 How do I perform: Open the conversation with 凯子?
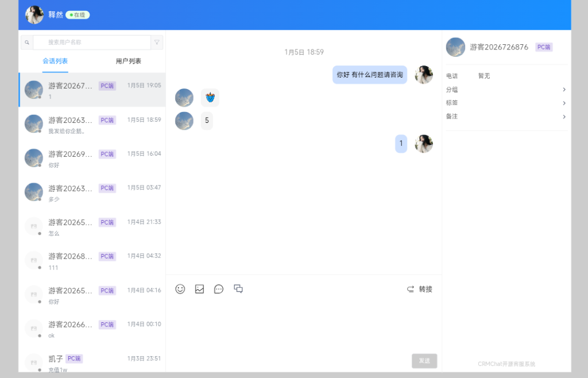[x=92, y=362]
